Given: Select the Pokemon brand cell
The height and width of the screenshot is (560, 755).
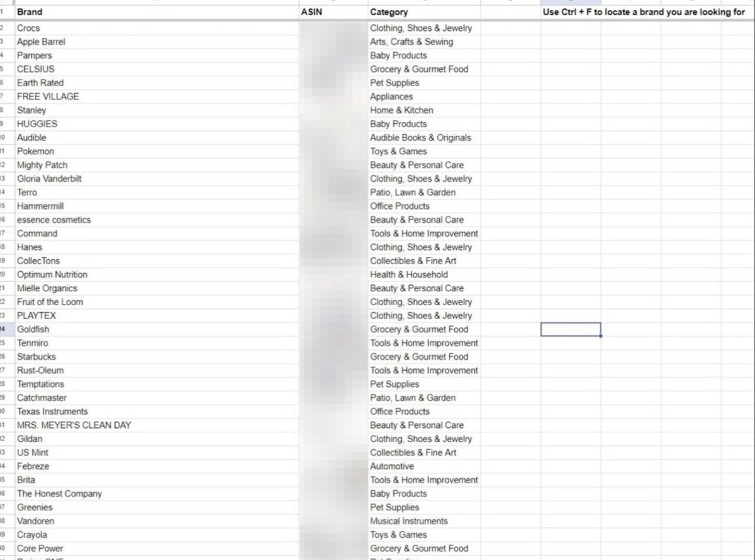Looking at the screenshot, I should pos(155,152).
